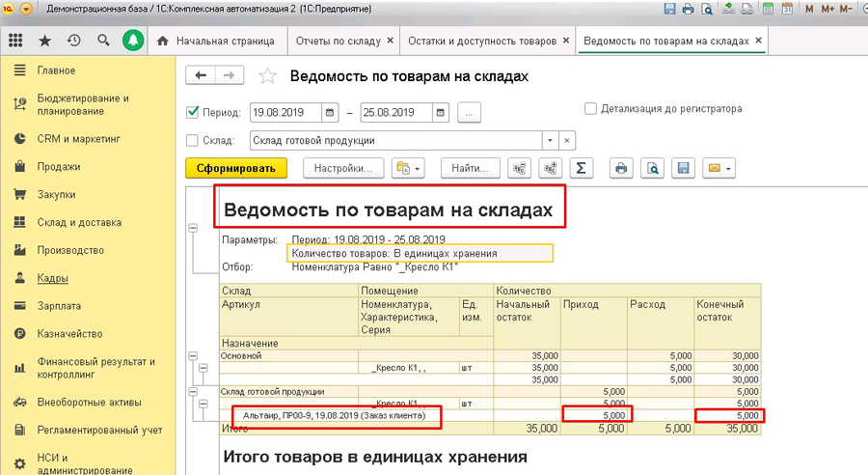Go back with the left arrow button

(201, 75)
